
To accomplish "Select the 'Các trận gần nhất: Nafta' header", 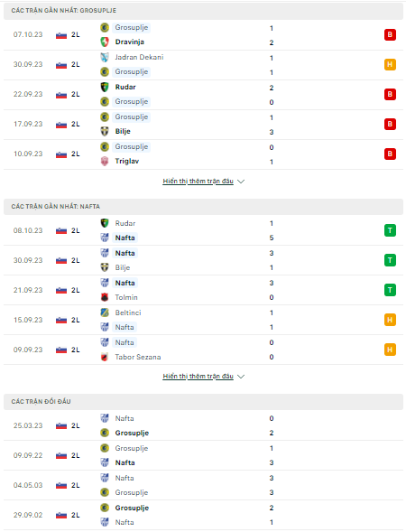I will pyautogui.click(x=203, y=207).
